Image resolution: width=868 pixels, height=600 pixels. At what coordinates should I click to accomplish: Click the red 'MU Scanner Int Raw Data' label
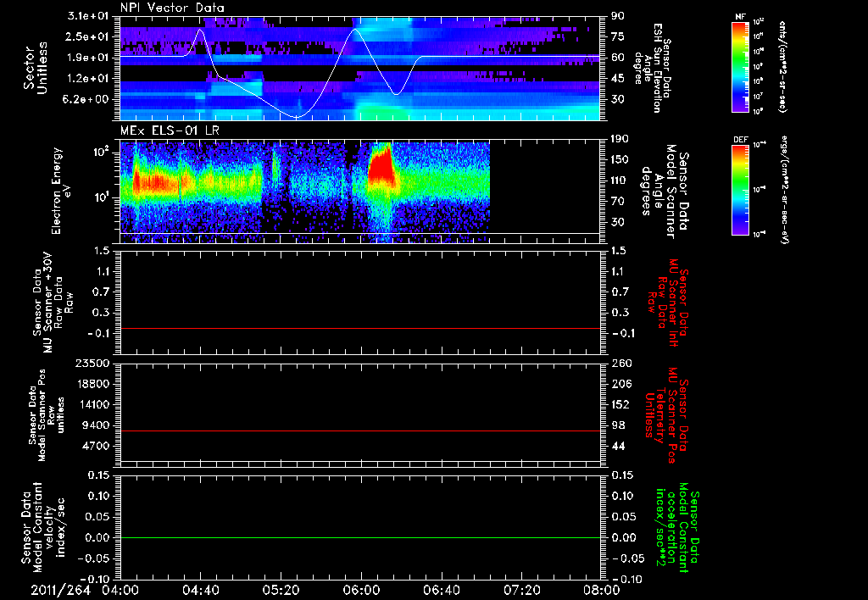[668, 303]
